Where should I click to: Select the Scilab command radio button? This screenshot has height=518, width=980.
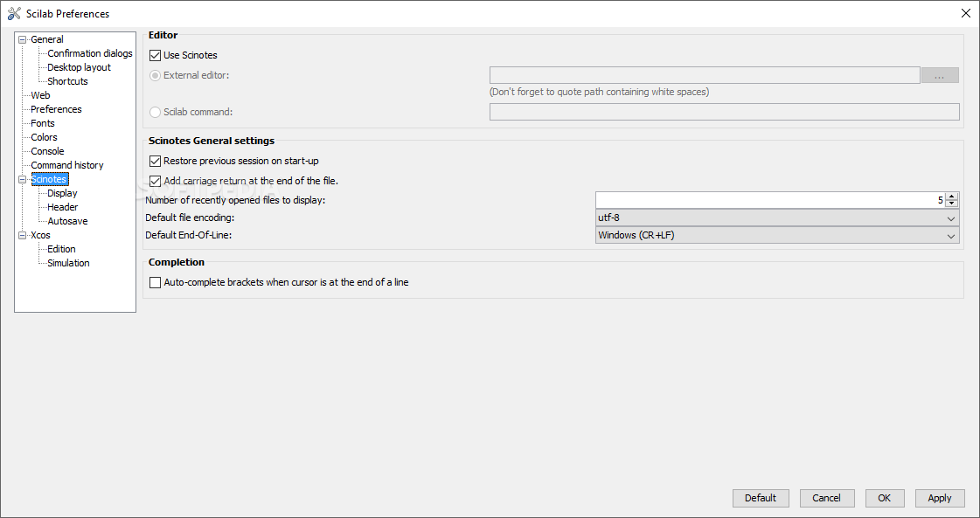(x=155, y=113)
